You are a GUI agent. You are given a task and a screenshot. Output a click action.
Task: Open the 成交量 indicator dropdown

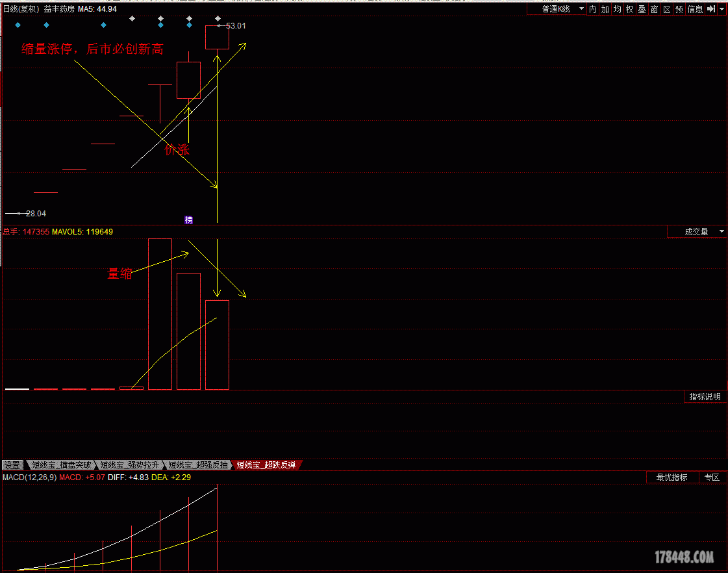point(697,232)
